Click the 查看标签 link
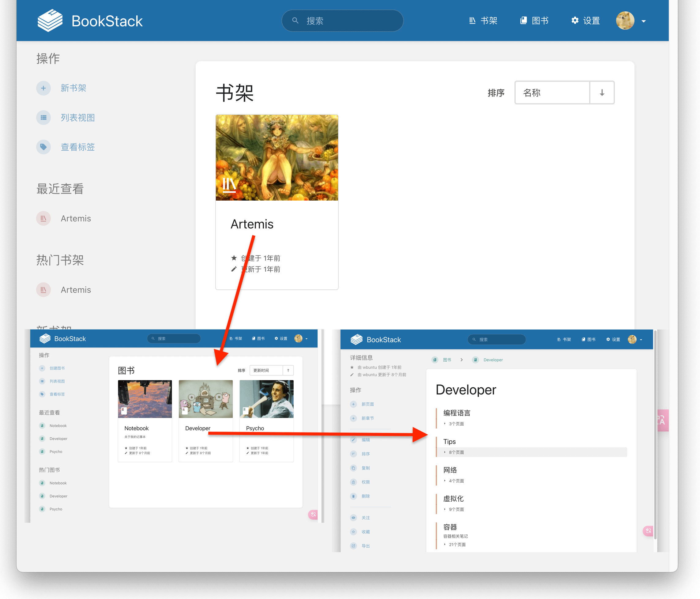700x599 pixels. coord(78,147)
